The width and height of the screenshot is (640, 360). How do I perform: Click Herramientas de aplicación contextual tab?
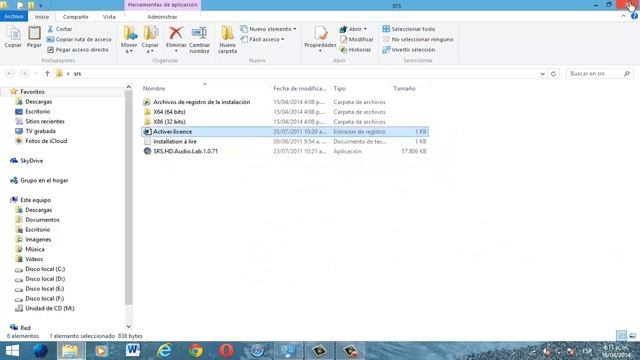(x=162, y=5)
